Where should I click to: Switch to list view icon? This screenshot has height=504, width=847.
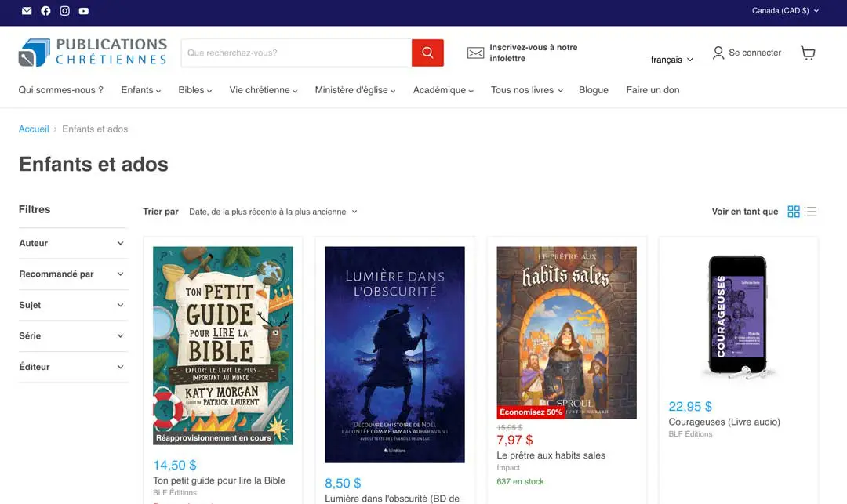click(810, 212)
